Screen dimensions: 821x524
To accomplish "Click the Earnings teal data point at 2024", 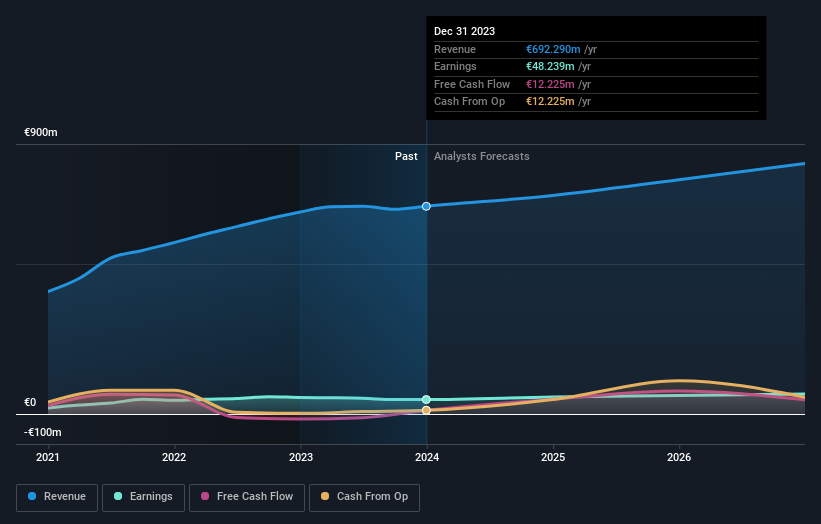I will click(x=426, y=399).
